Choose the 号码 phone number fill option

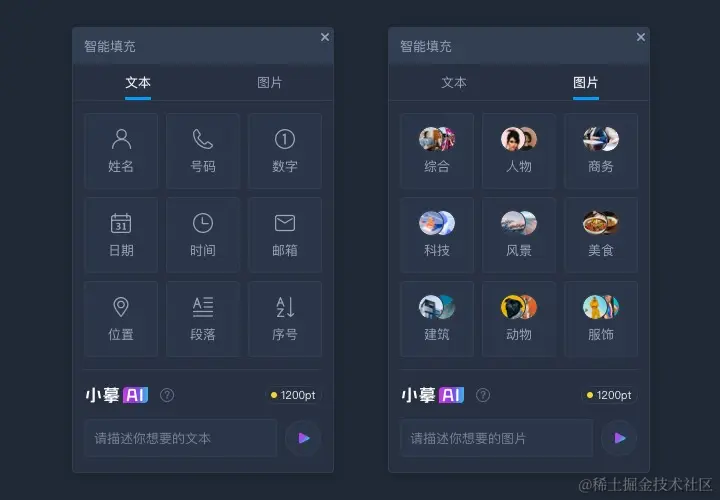[202, 151]
